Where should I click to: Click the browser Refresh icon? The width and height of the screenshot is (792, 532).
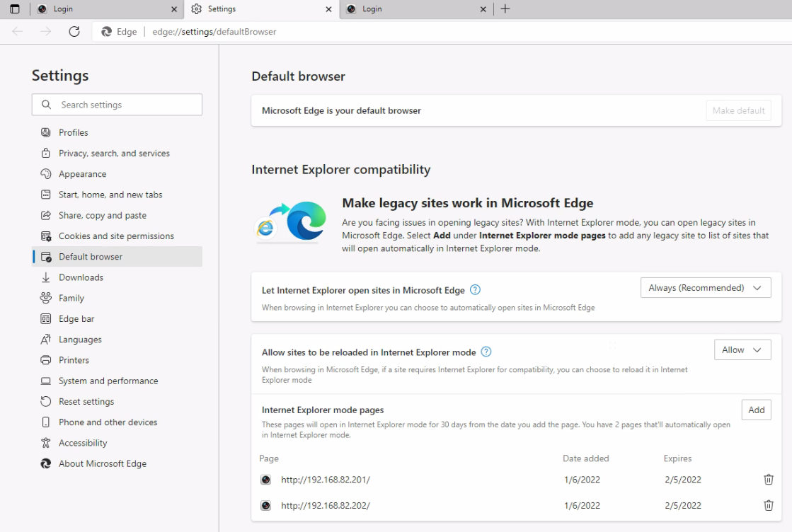(74, 31)
